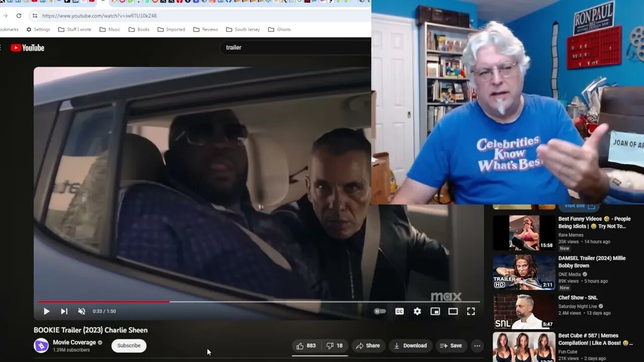
Task: Open the DAMSEL trailer thumbnail
Action: click(x=524, y=272)
